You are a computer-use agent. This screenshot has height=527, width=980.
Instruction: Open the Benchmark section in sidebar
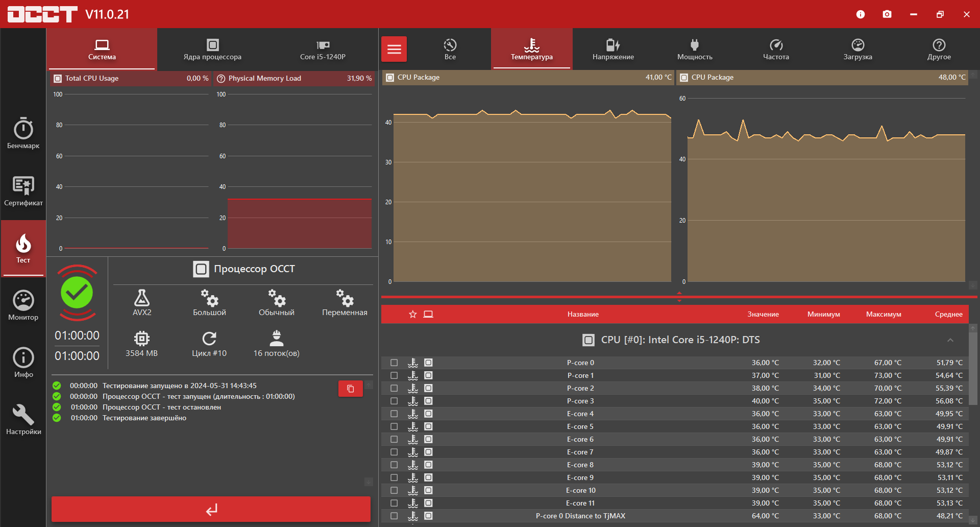pyautogui.click(x=23, y=134)
